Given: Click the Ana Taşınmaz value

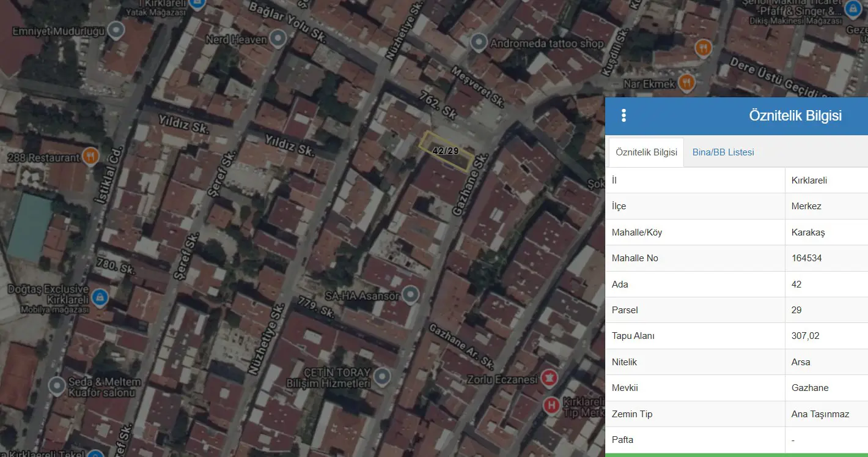Looking at the screenshot, I should (820, 414).
